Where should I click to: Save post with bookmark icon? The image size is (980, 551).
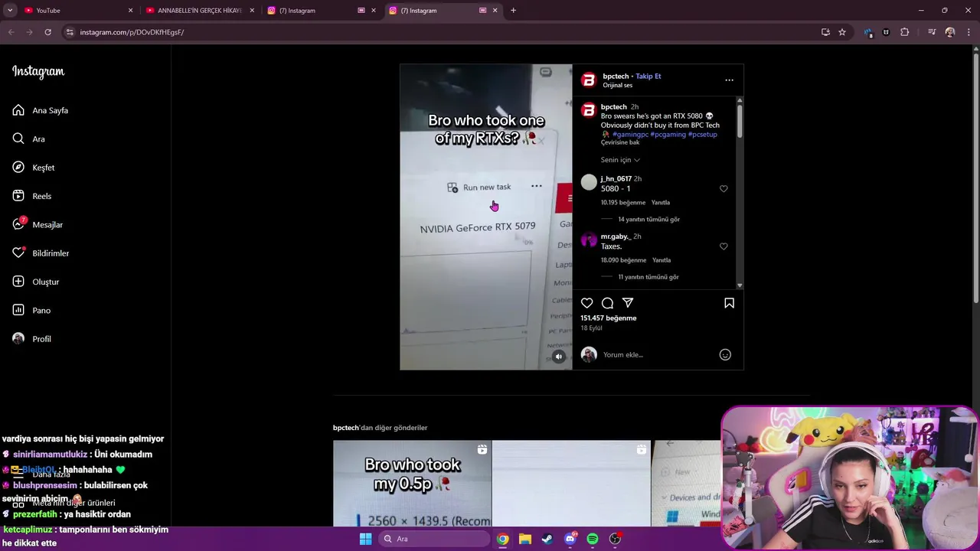(729, 303)
